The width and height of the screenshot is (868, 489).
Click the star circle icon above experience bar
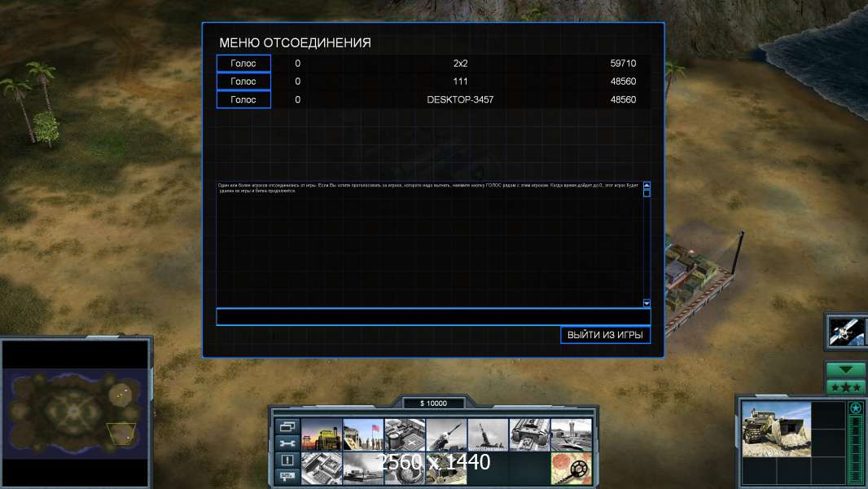click(x=856, y=408)
